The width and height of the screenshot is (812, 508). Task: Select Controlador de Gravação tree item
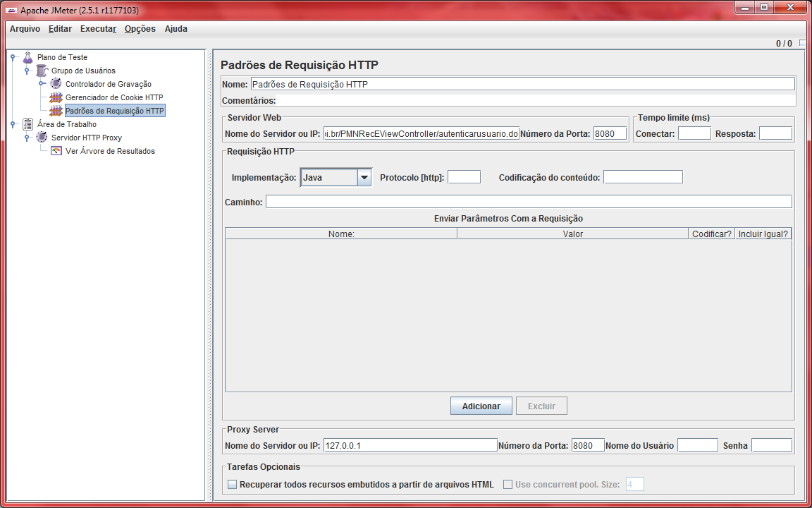[109, 84]
